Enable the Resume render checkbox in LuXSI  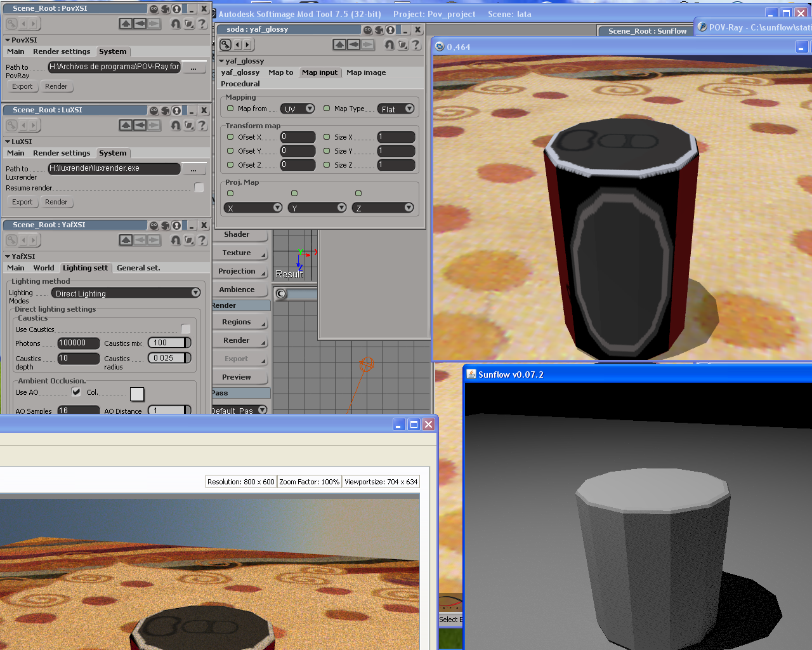coord(199,188)
